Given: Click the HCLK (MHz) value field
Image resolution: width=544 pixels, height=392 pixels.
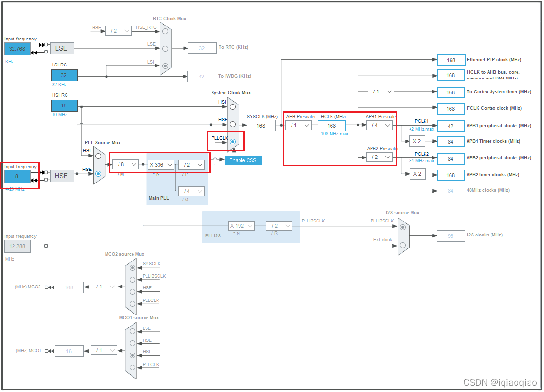Looking at the screenshot, I should 332,126.
